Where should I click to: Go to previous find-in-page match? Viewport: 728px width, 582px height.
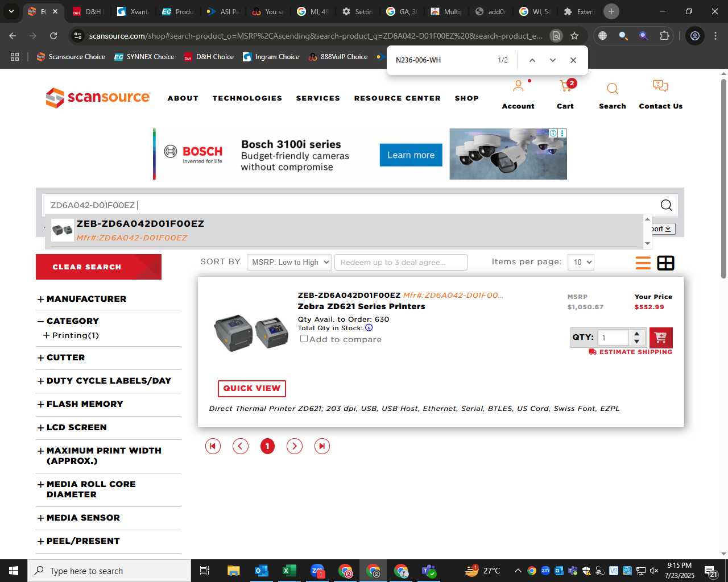coord(532,60)
